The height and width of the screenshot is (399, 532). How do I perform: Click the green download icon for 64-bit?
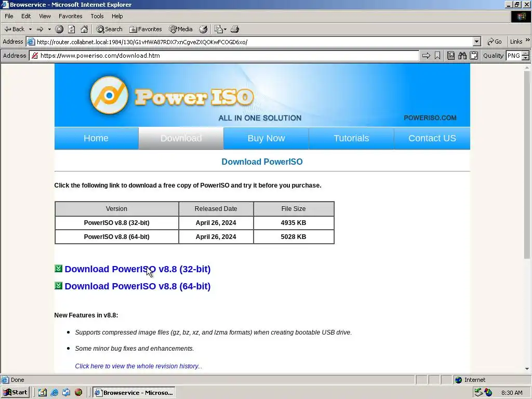coord(58,286)
